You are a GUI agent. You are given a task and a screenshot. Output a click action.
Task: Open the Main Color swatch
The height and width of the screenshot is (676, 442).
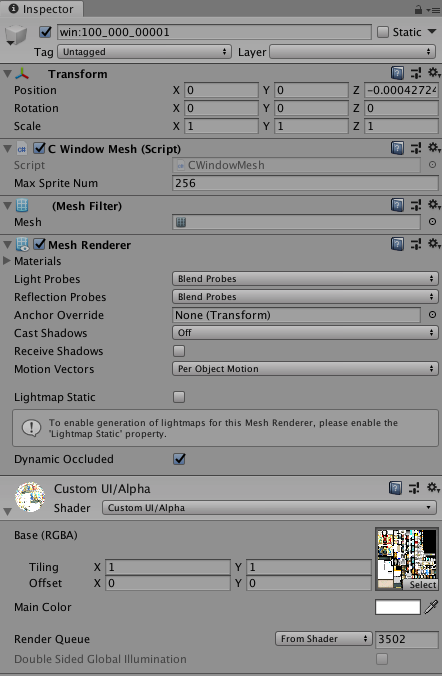(x=398, y=607)
